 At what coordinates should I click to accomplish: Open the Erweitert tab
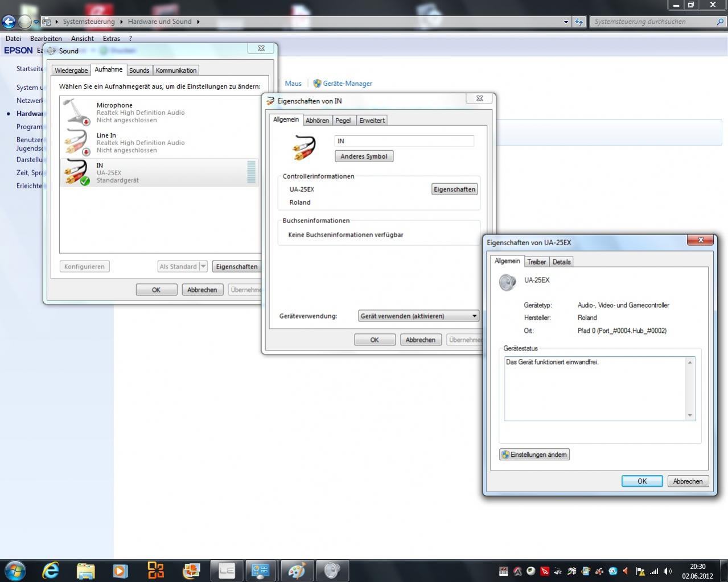pyautogui.click(x=372, y=121)
